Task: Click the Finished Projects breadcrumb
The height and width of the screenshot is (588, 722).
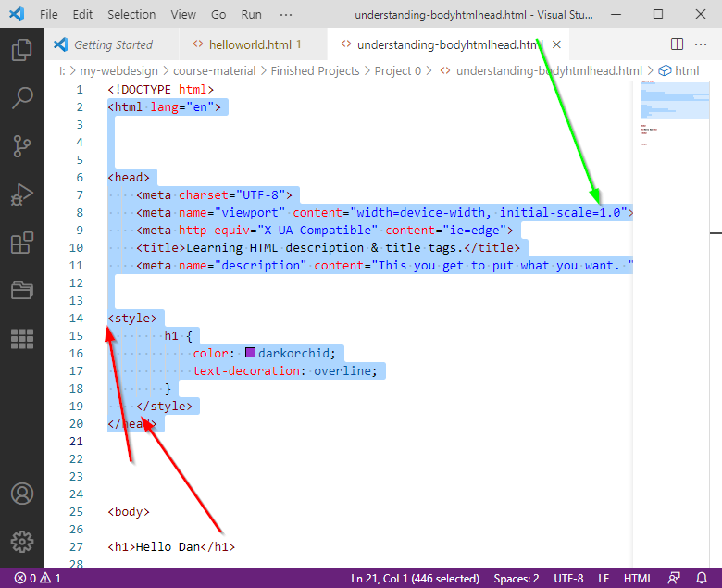Action: (x=315, y=70)
